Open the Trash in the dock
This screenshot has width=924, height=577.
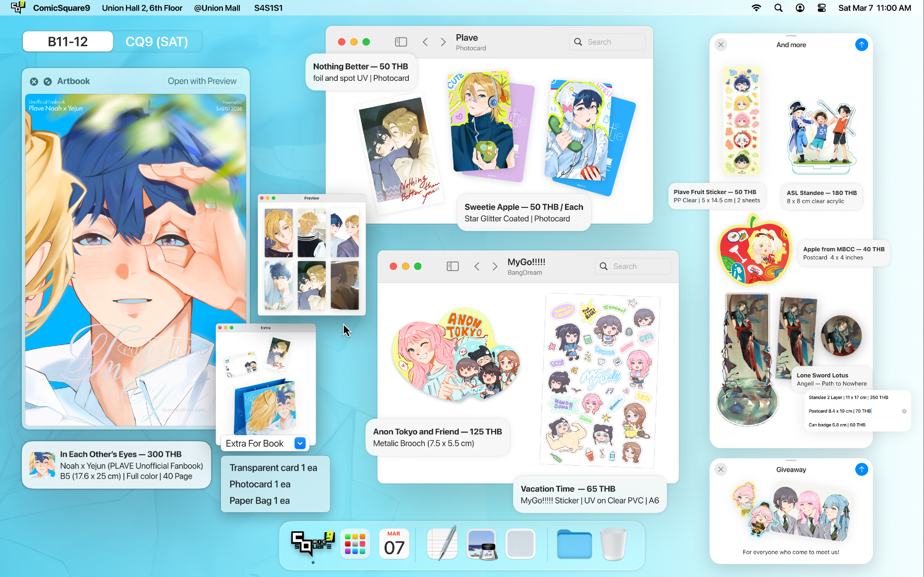613,544
